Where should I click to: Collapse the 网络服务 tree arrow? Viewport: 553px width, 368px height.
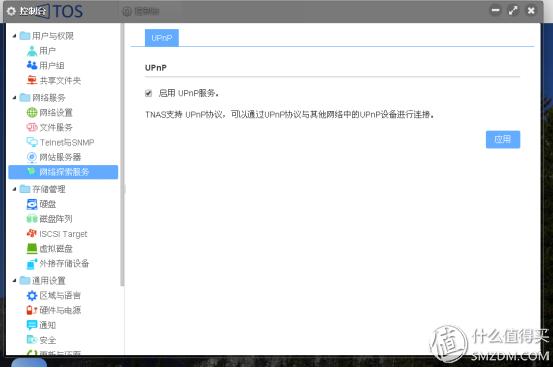(14, 97)
